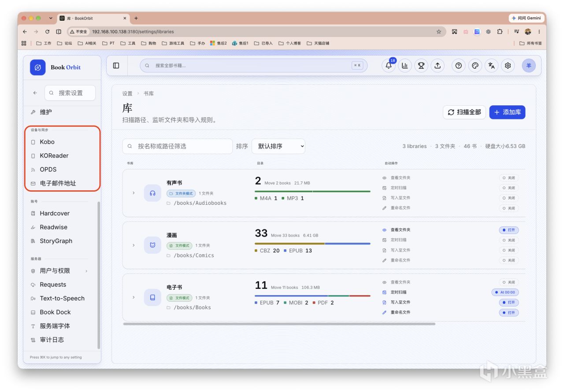Toggle the sidebar panel icon

coord(116,66)
